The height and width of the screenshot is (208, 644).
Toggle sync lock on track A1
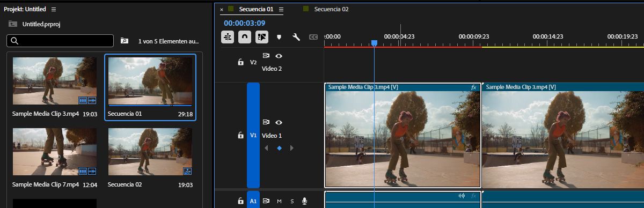[266, 201]
